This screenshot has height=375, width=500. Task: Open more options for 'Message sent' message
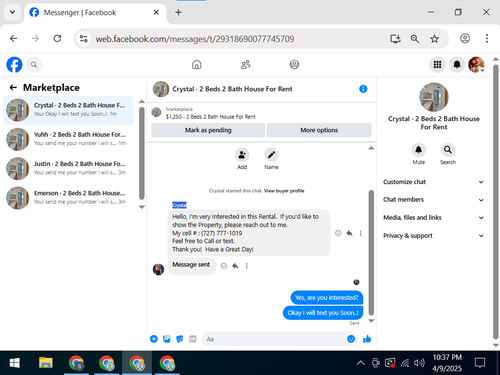[247, 266]
